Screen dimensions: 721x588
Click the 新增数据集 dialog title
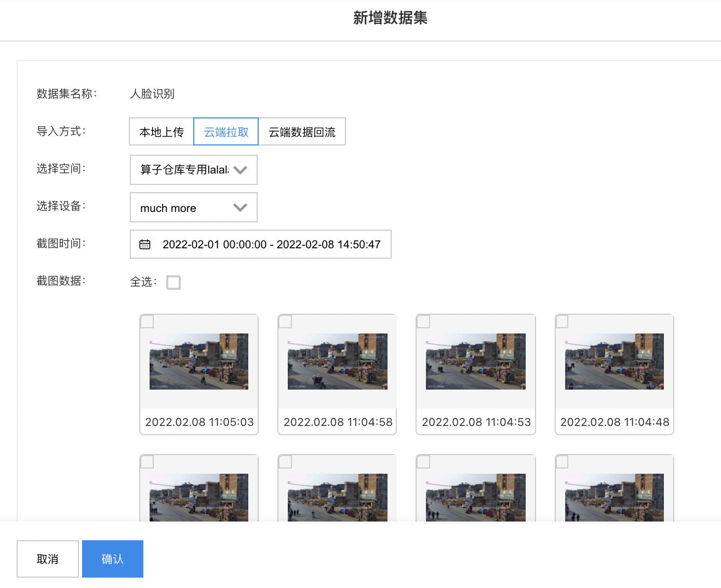[390, 18]
